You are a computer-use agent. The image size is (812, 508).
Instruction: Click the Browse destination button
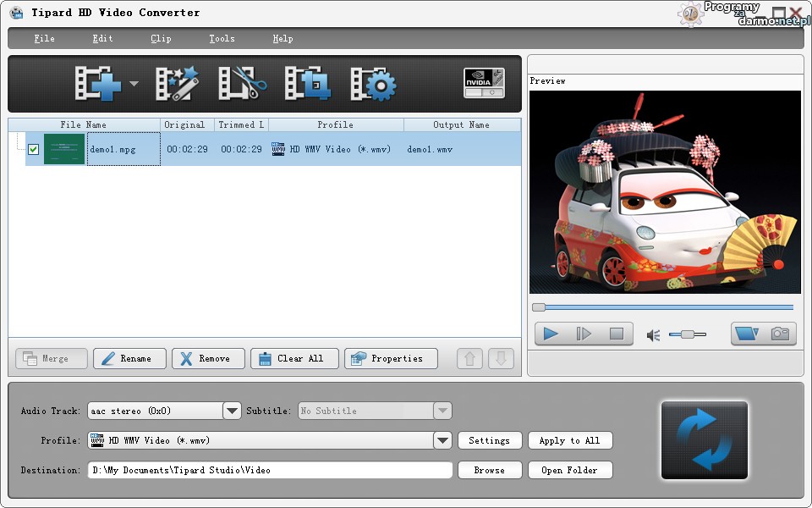click(x=489, y=470)
